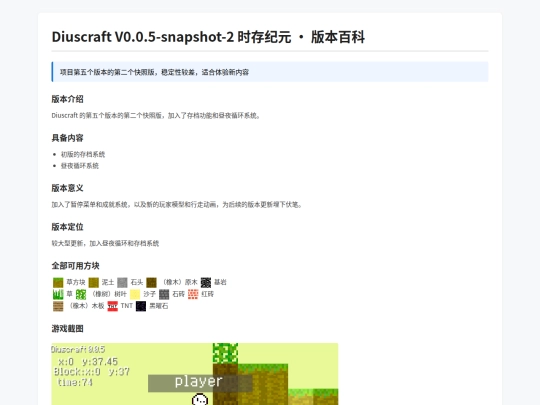Click the 基岩 text label
The height and width of the screenshot is (405, 540).
click(220, 282)
